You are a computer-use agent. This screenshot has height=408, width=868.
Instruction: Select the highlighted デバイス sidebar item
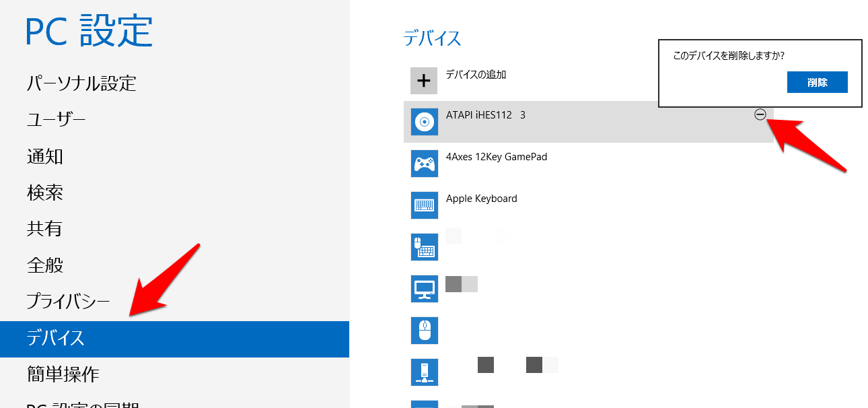pyautogui.click(x=174, y=339)
